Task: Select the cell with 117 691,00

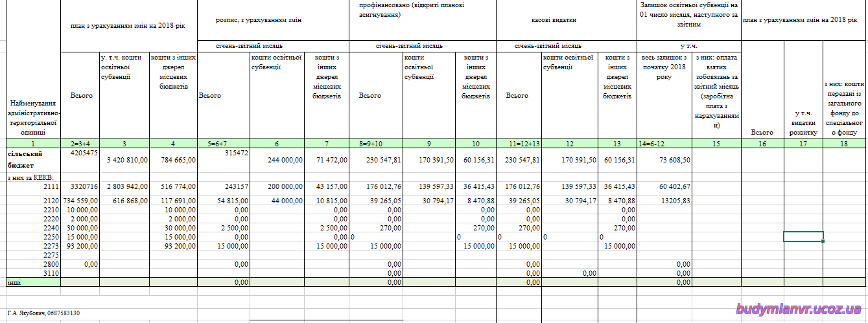Action: (172, 201)
